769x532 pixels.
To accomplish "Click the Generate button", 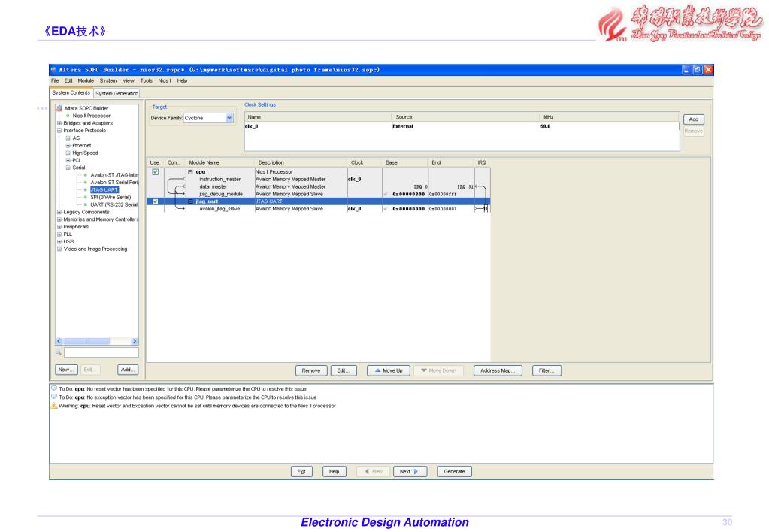I will 454,472.
